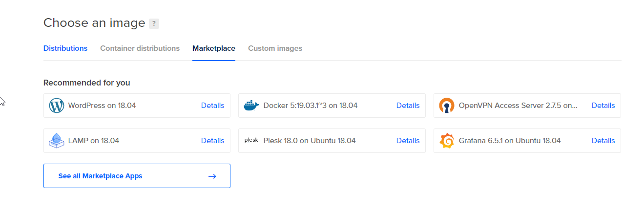The height and width of the screenshot is (213, 644).
Task: View Details for Docker image
Action: pyautogui.click(x=408, y=106)
